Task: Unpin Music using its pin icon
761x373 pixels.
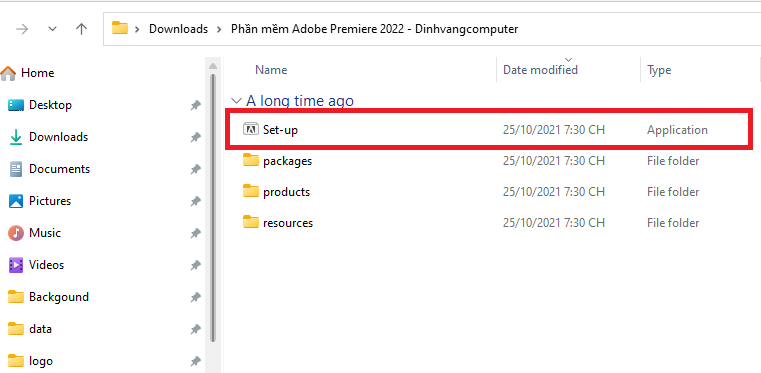Action: 196,233
